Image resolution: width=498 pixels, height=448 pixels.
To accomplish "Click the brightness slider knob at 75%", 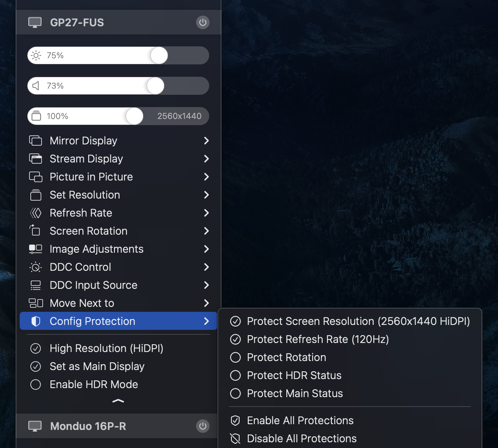I will click(159, 55).
